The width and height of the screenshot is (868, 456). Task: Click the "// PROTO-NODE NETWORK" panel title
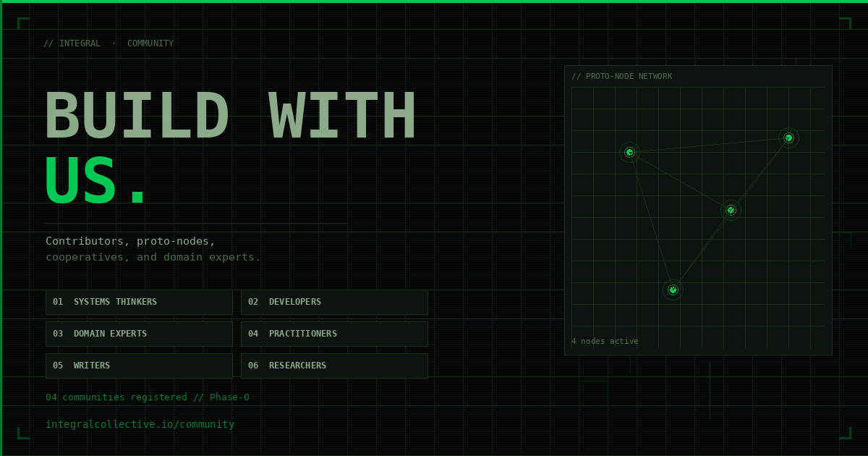622,76
